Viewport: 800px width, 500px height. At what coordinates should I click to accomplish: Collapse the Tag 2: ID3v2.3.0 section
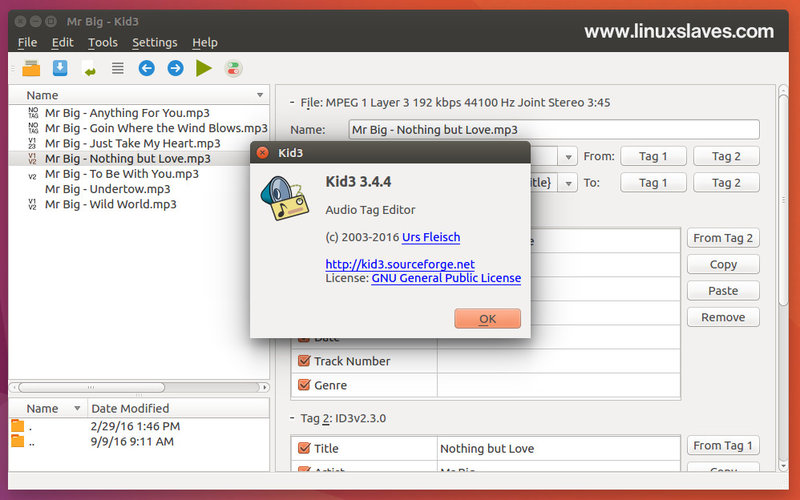pos(292,418)
